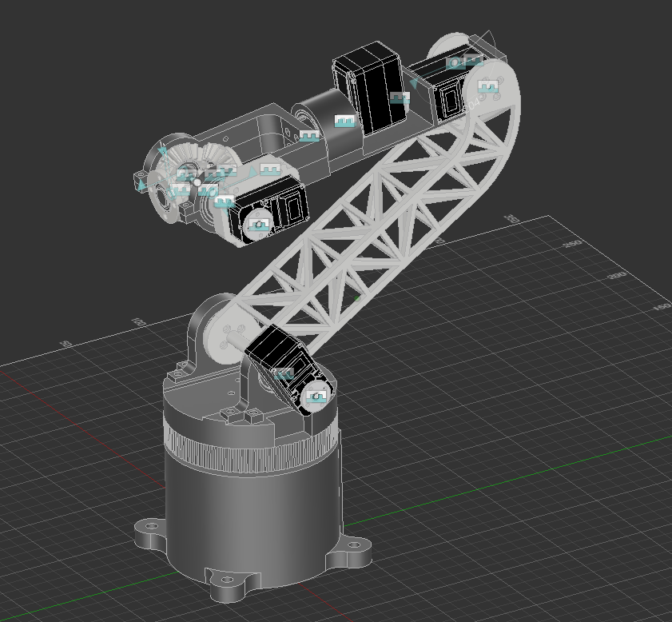Select the joint icon on the base servo body
The width and height of the screenshot is (672, 622).
284,374
